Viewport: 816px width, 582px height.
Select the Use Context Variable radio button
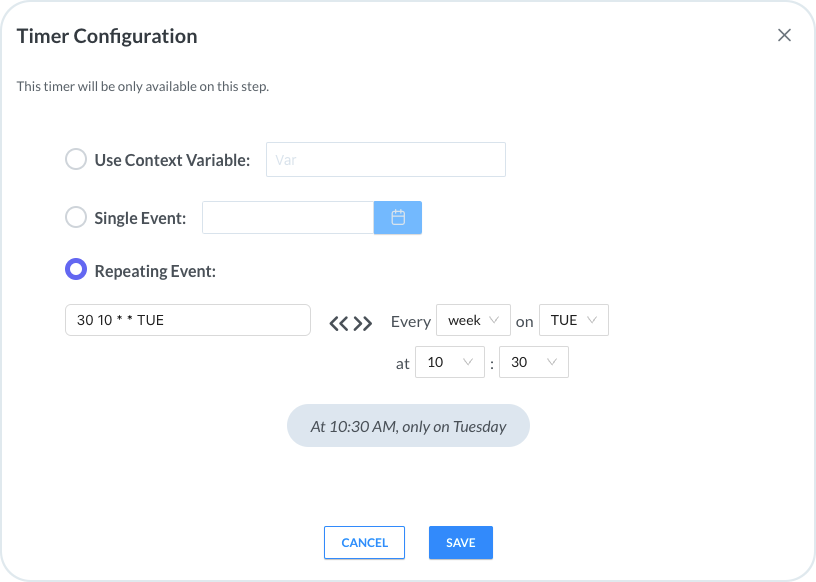pyautogui.click(x=76, y=160)
